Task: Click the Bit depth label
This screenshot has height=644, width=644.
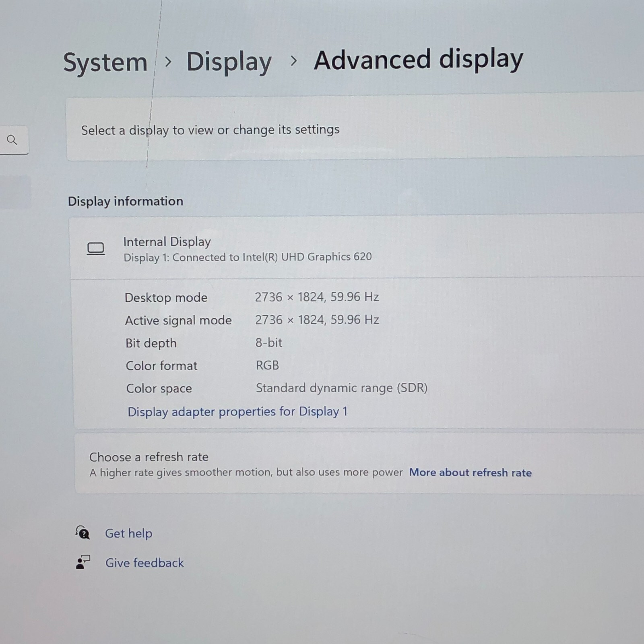Action: tap(151, 343)
